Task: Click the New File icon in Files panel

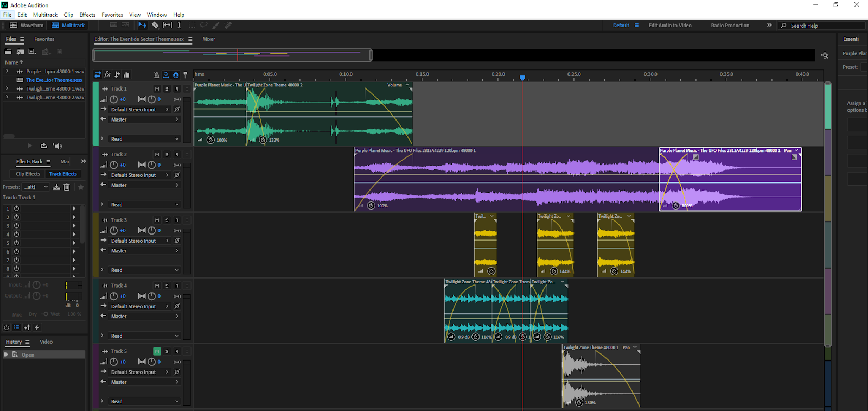Action: [32, 52]
